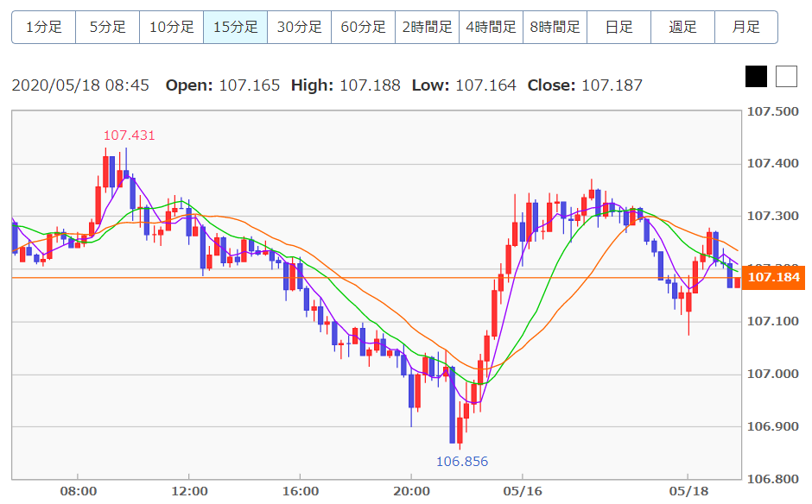Select the white theme color swatch

[786, 77]
